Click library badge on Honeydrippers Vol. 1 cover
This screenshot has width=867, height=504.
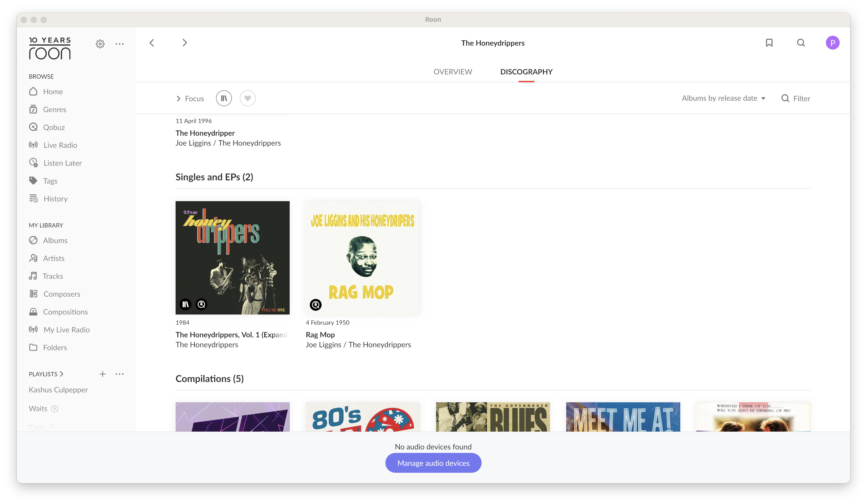pyautogui.click(x=186, y=304)
